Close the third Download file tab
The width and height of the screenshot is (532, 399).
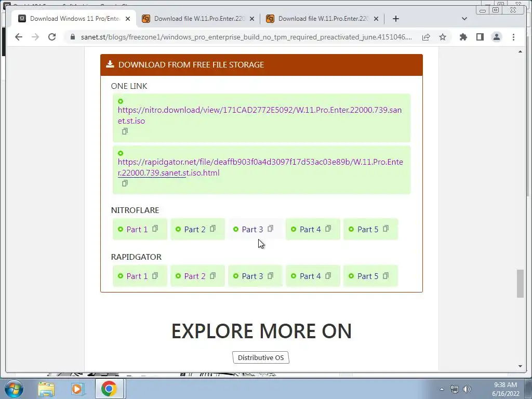pos(376,19)
